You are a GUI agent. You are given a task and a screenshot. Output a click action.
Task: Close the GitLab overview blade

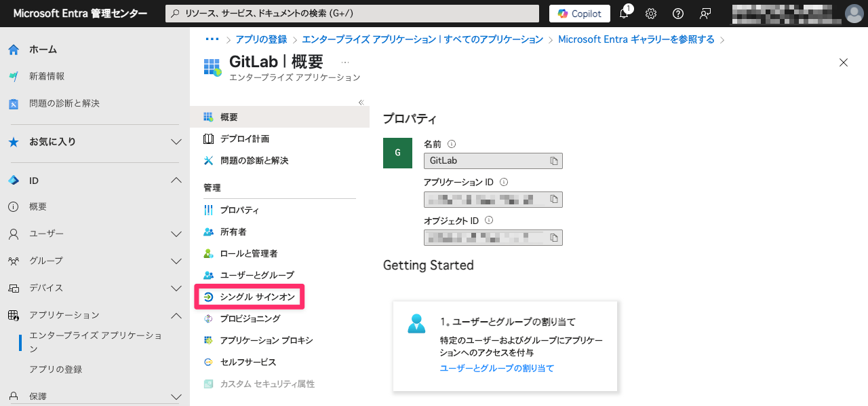coord(844,62)
